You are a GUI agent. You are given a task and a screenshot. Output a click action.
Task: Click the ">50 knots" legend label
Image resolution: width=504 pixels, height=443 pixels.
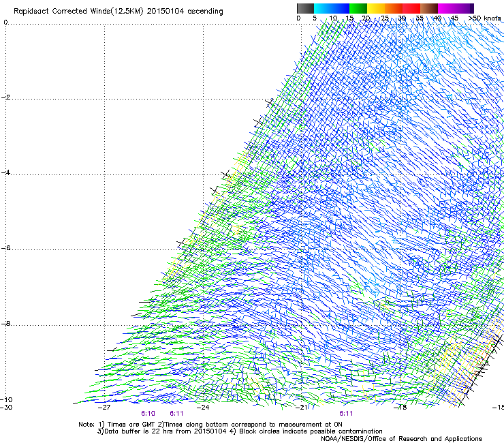tap(484, 18)
